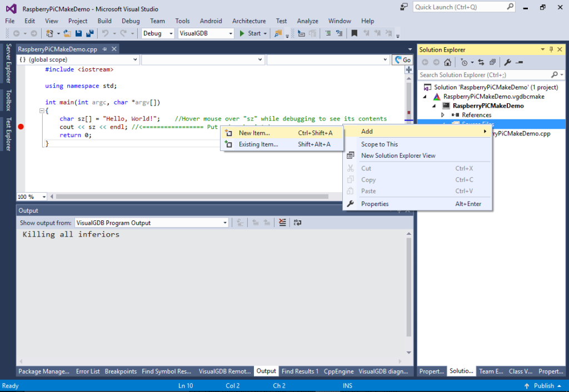Click the Publish button in the status bar

[543, 385]
